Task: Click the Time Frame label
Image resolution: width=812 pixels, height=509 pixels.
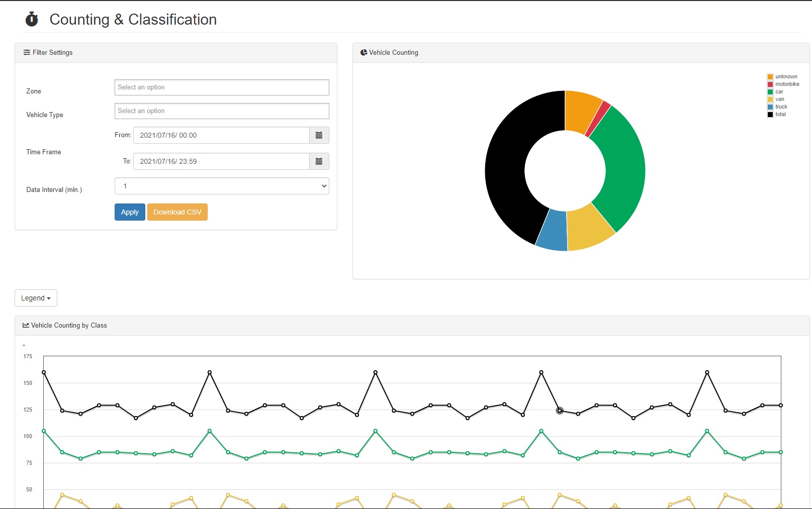Action: 44,152
